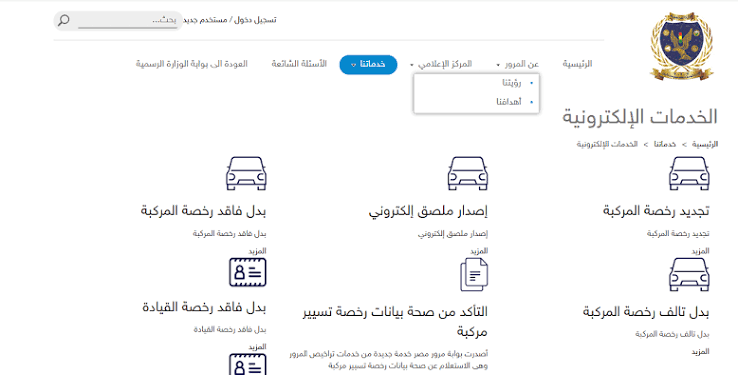This screenshot has height=375, width=738.
Task: Click المزيد under بدل تالف رخصة المركبة
Action: coord(700,352)
